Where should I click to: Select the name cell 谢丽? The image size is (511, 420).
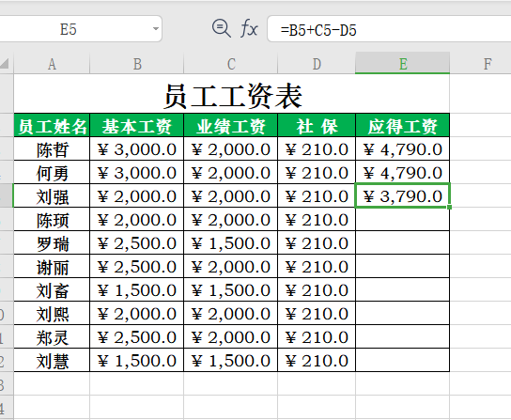pyautogui.click(x=52, y=266)
